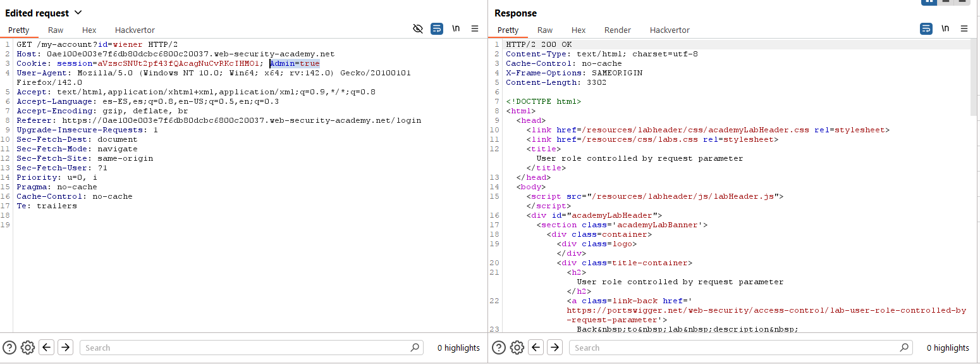
Task: Focus the request Search input field
Action: coord(247,348)
